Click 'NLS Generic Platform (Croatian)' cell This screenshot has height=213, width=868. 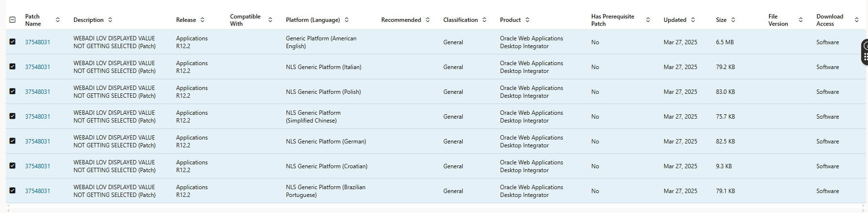(327, 166)
